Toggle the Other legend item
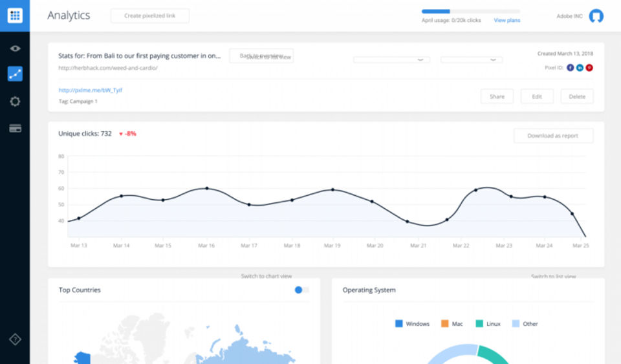The width and height of the screenshot is (621, 364). click(525, 324)
